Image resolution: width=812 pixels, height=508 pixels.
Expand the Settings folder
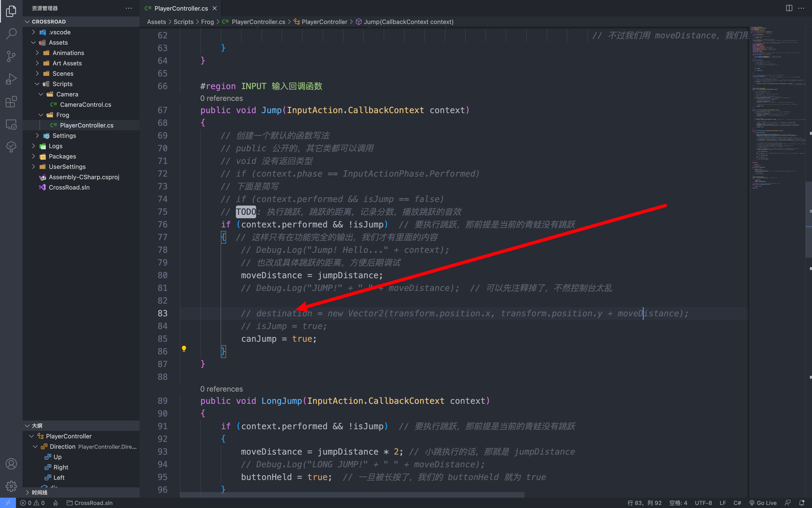point(81,136)
